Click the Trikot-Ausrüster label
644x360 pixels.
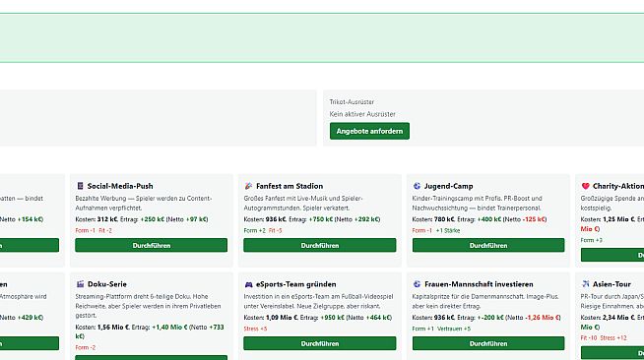352,102
